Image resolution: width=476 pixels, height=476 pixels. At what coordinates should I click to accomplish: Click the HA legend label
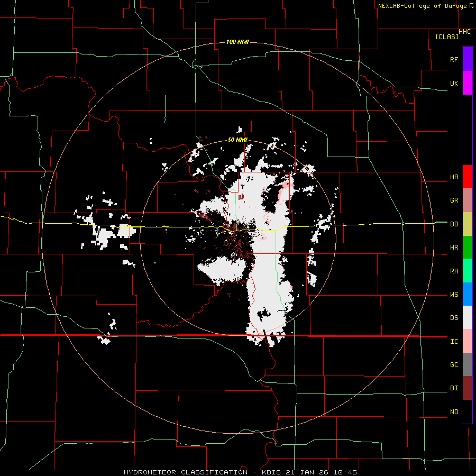tap(454, 177)
